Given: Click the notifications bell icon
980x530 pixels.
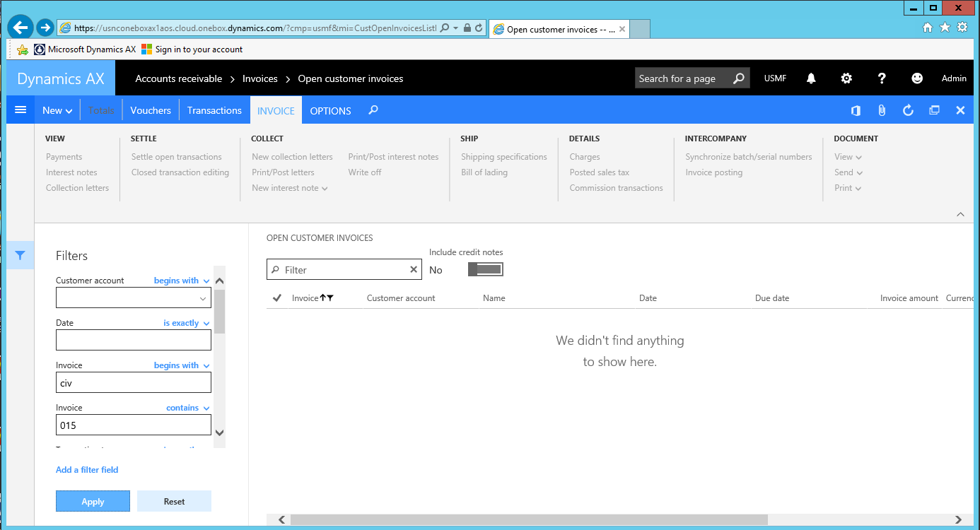Looking at the screenshot, I should (x=811, y=78).
